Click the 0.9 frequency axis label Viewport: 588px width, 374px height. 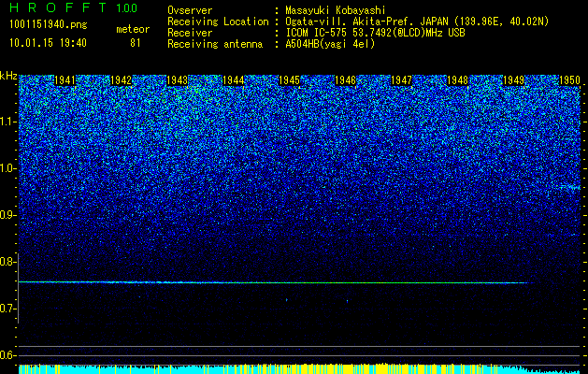pos(8,215)
